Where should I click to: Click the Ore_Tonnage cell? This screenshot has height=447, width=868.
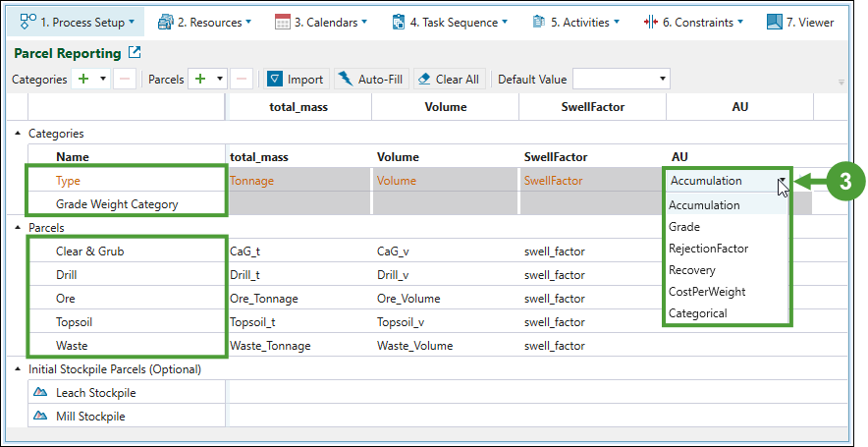263,299
